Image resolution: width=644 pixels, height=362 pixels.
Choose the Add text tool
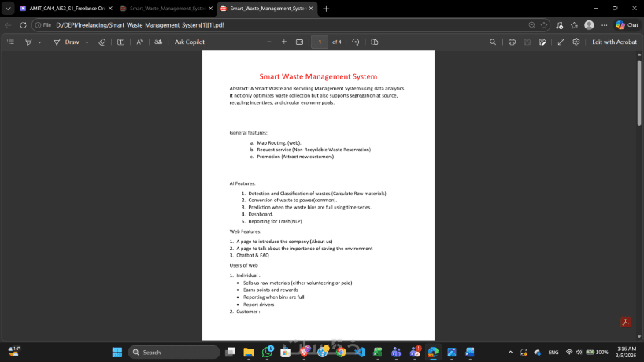click(120, 42)
